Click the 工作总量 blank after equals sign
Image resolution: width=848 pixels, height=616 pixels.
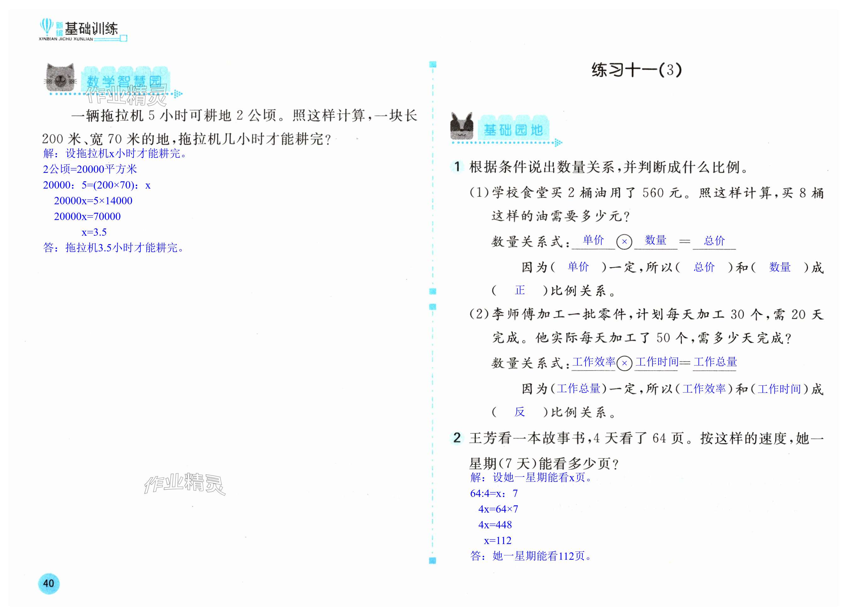pyautogui.click(x=715, y=361)
